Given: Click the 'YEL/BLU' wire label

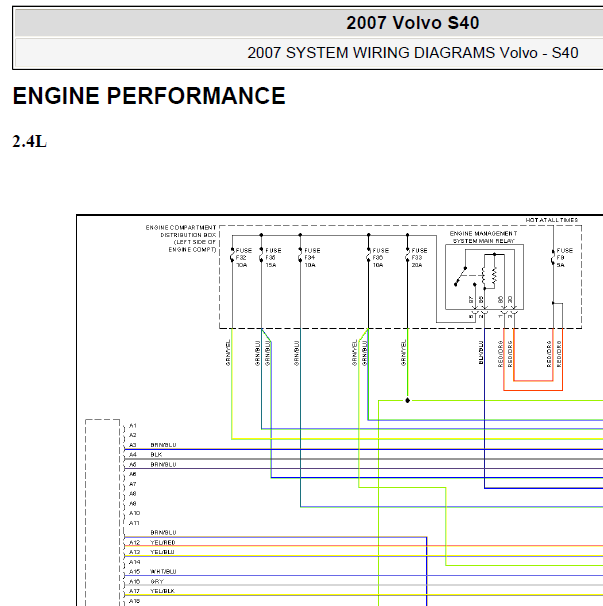Looking at the screenshot, I should [162, 552].
